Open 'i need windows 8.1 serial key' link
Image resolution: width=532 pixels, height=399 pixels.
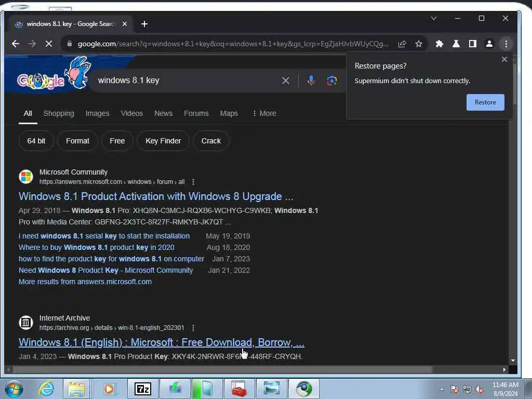pyautogui.click(x=104, y=236)
